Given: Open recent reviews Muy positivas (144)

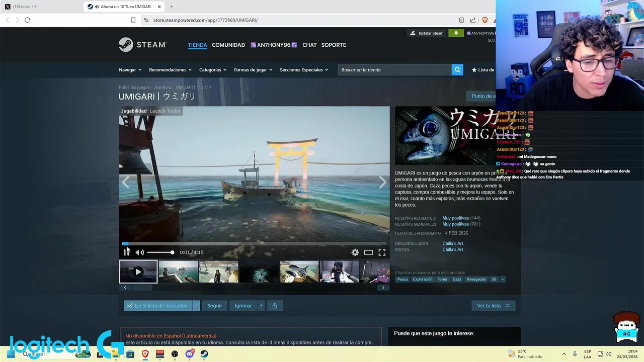Looking at the screenshot, I should click(x=461, y=218).
